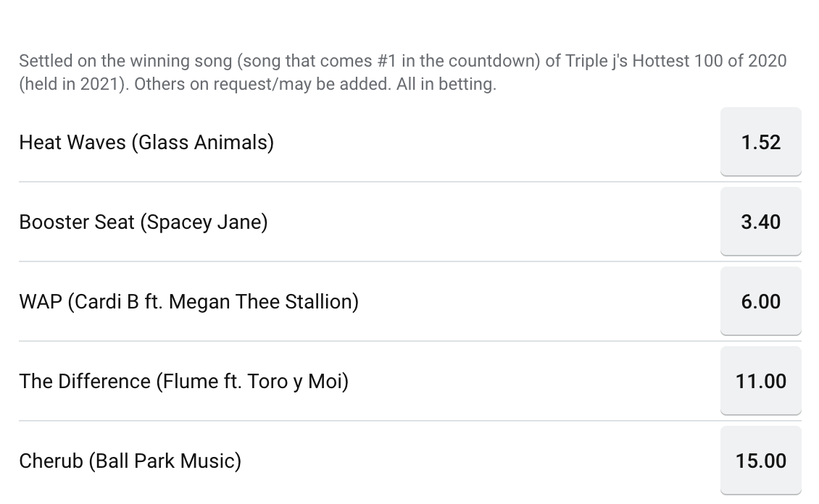Screen dimensions: 819x504
Task: Click the Heat Waves (Glass Animals) label
Action: [x=146, y=143]
